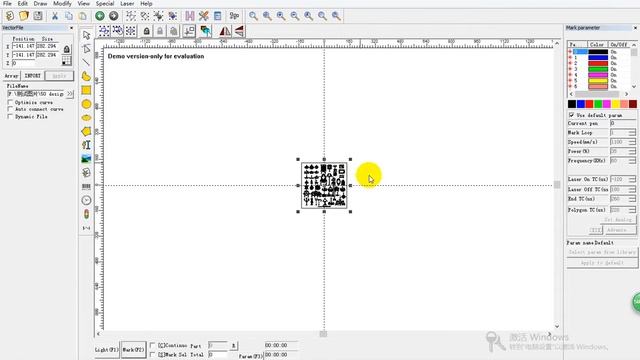This screenshot has height=360, width=640.
Task: Open the Draw menu
Action: (40, 3)
